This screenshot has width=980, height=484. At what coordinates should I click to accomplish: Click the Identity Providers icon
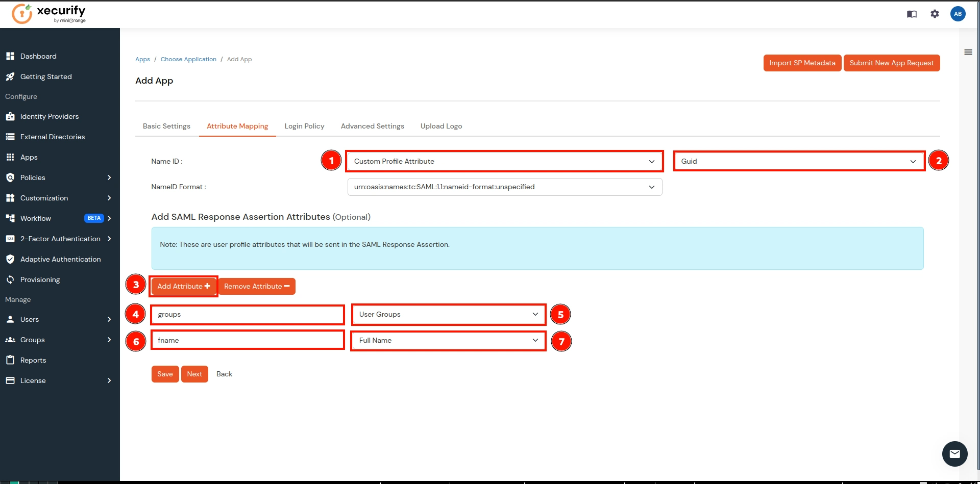coord(10,116)
